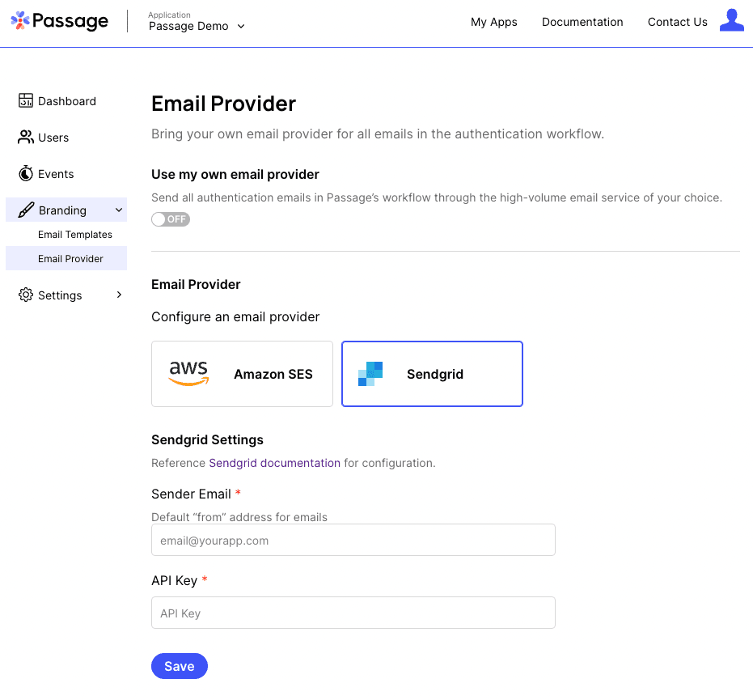This screenshot has width=753, height=700.
Task: Click the Settings gear icon
Action: (x=24, y=295)
